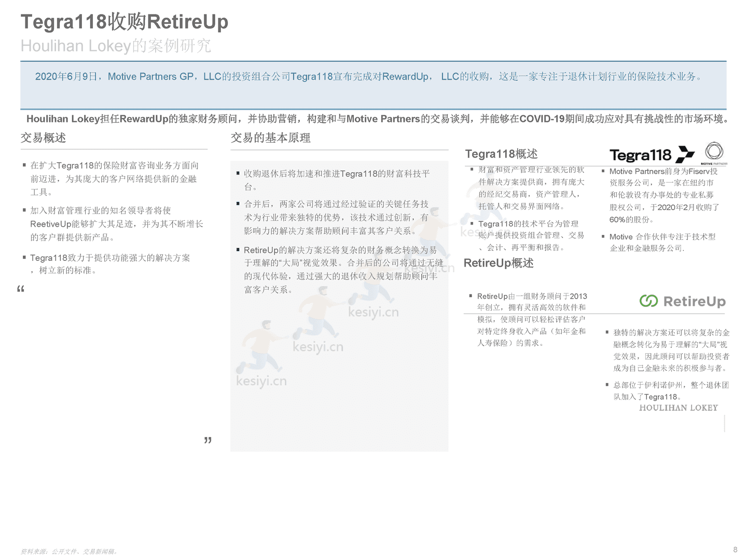Click bullet '在扩大Tegra118的保险财富咨询业务方面'
This screenshot has width=747, height=560.
tap(110, 179)
